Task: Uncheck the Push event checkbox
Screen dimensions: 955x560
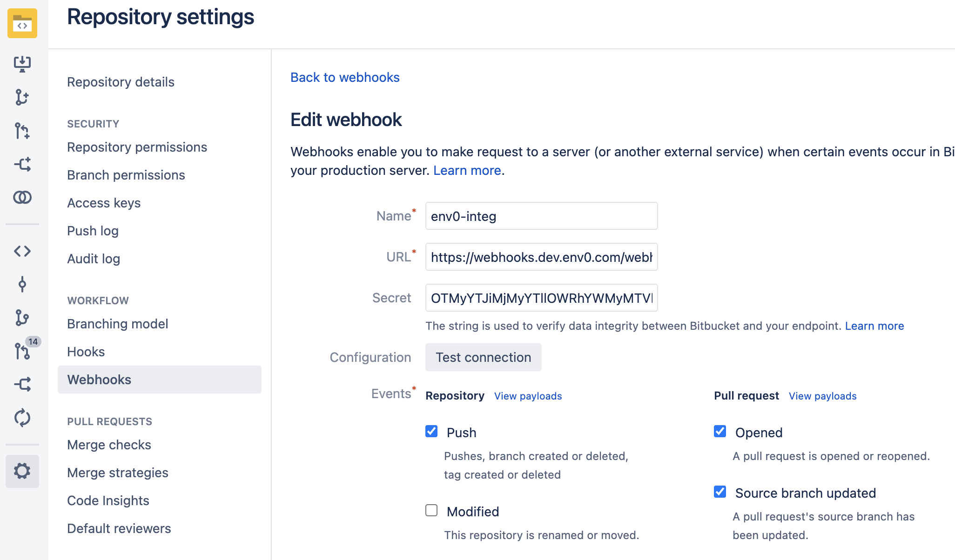Action: (431, 431)
